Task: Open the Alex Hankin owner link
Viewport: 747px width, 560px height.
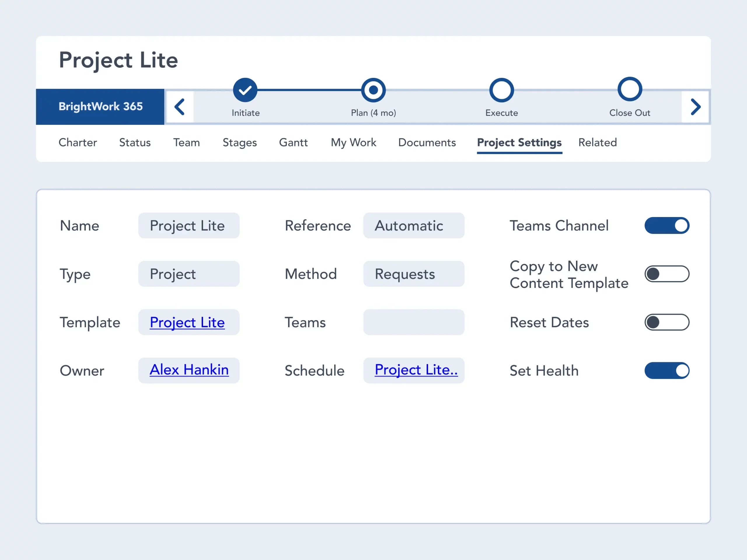Action: [189, 370]
